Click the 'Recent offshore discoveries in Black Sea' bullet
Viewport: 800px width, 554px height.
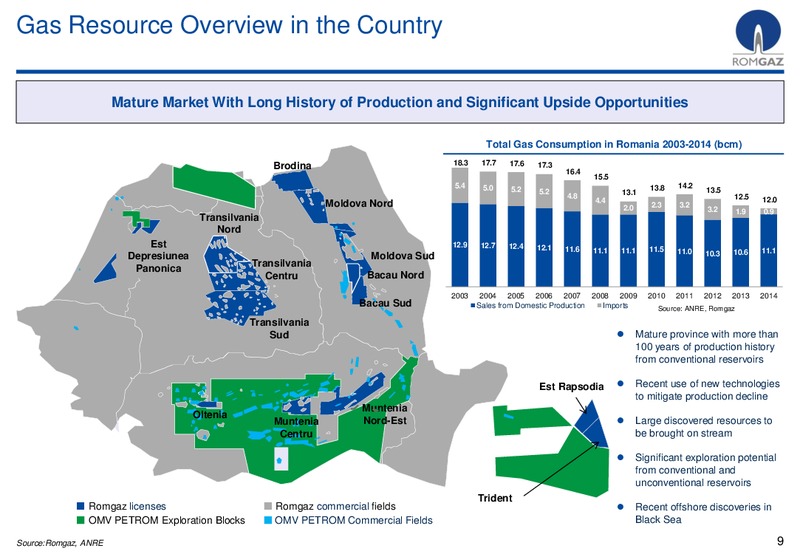pyautogui.click(x=703, y=513)
